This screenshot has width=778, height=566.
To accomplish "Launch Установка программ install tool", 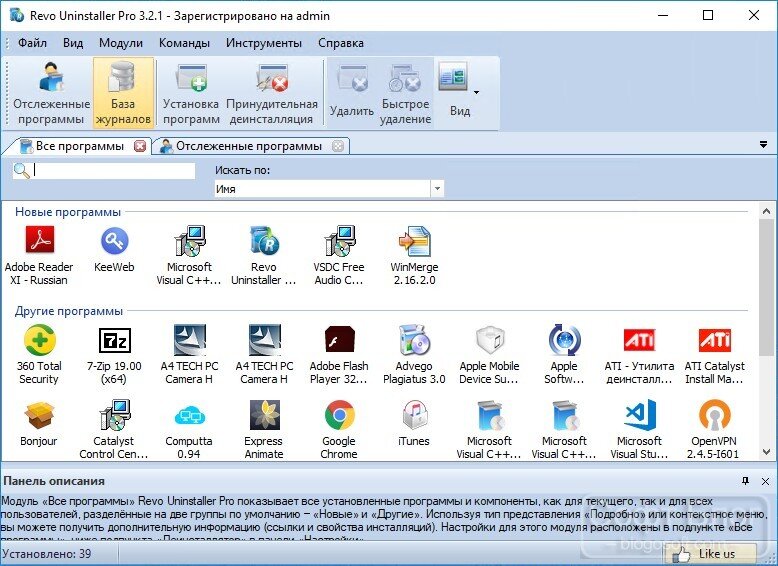I will click(x=191, y=93).
